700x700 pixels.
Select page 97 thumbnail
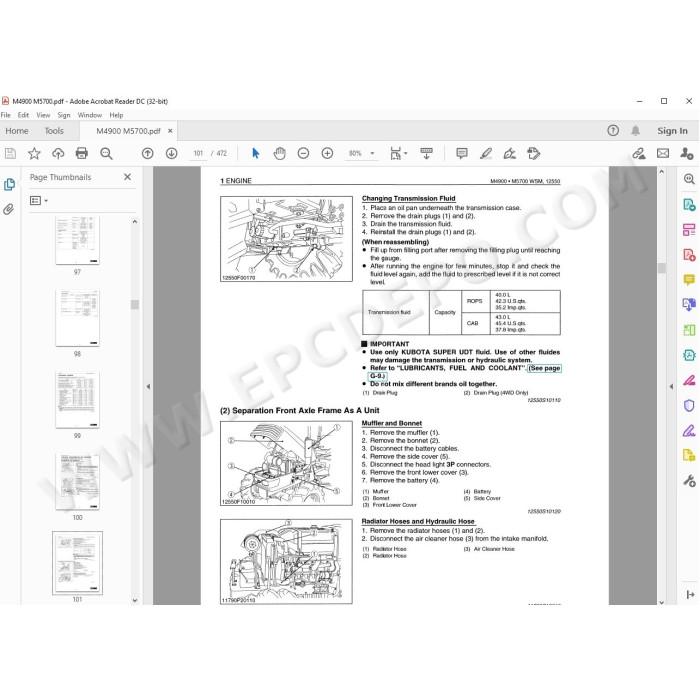[x=77, y=240]
